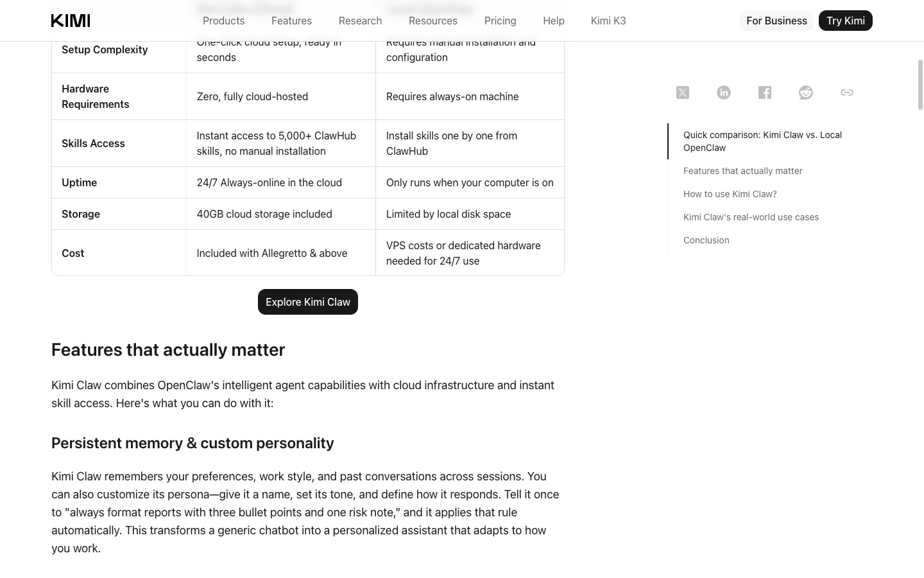Click 'Persistent memory & custom personality' heading
This screenshot has height=578, width=924.
(x=193, y=443)
